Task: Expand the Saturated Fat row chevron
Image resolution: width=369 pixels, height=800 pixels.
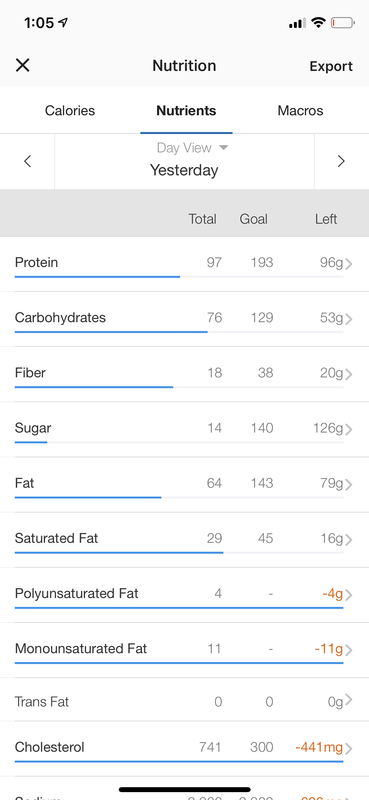Action: (349, 539)
